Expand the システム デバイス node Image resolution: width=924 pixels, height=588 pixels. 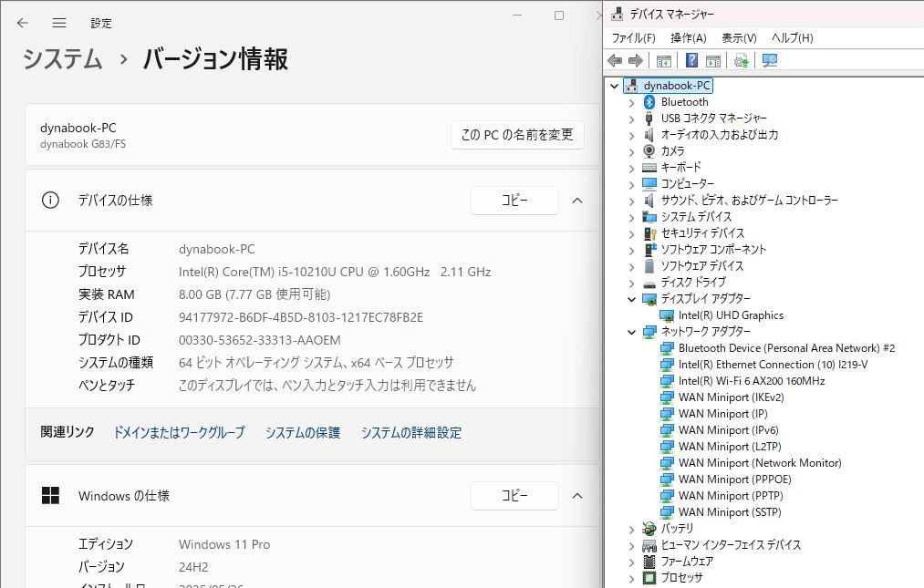[632, 217]
